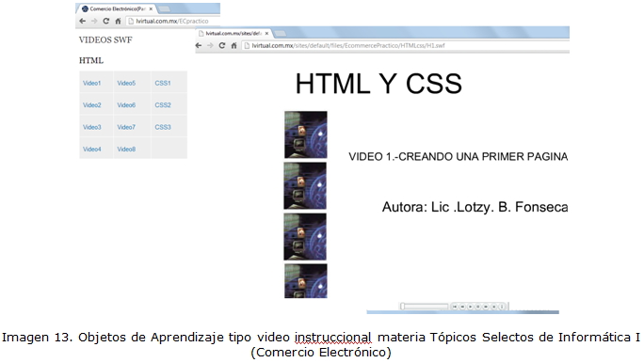Open a new tab beside Comercio Electrónico tab

[164, 8]
